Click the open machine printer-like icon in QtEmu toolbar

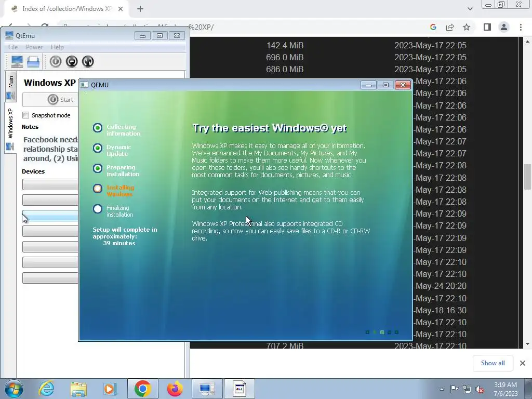click(x=33, y=61)
